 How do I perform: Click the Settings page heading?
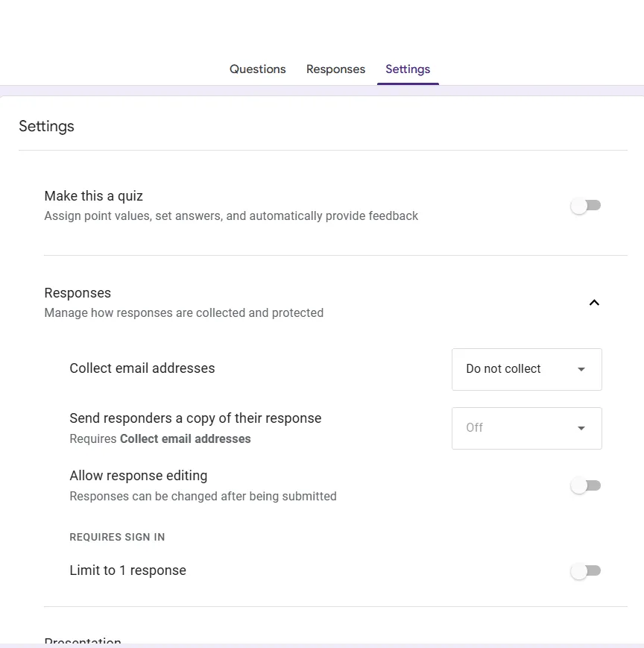[x=46, y=126]
